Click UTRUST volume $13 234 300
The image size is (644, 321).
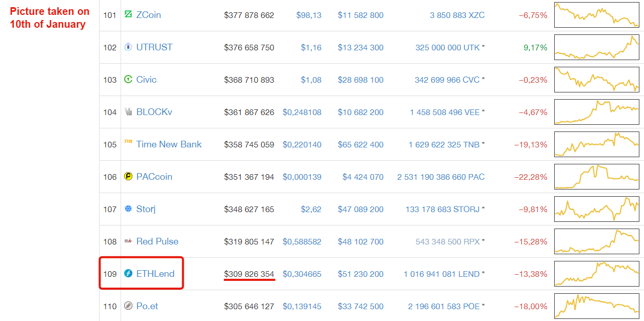361,48
